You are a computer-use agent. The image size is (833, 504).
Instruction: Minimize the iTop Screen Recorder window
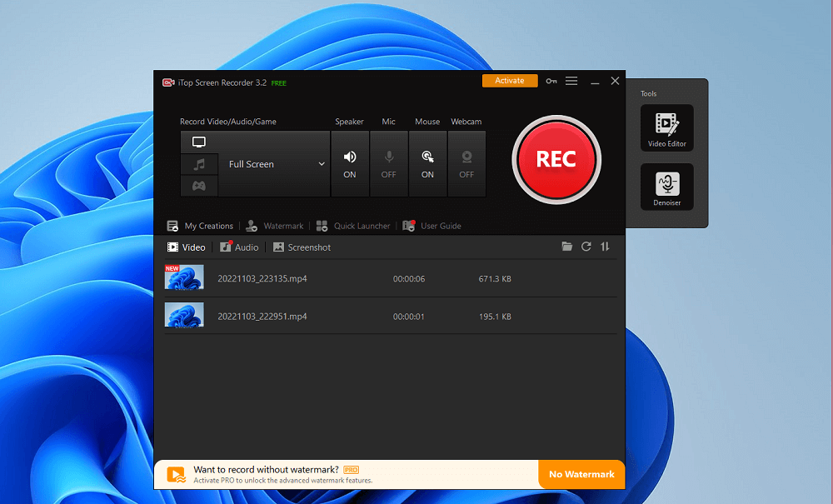(595, 82)
